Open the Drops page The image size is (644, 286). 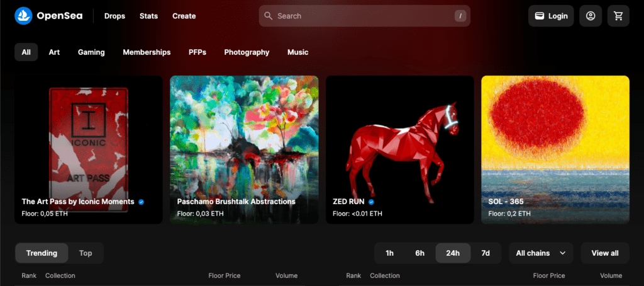point(114,16)
